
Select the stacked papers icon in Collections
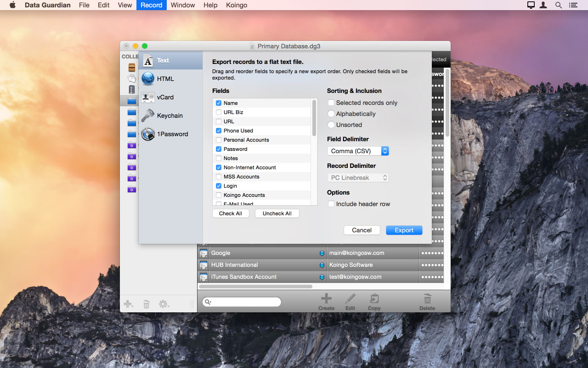[132, 78]
